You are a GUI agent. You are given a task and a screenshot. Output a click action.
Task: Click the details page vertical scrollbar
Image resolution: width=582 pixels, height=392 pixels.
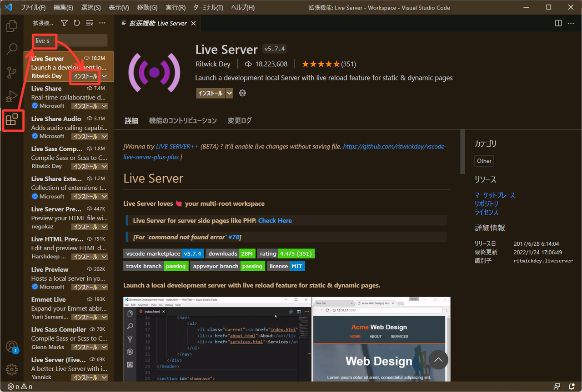(462, 152)
